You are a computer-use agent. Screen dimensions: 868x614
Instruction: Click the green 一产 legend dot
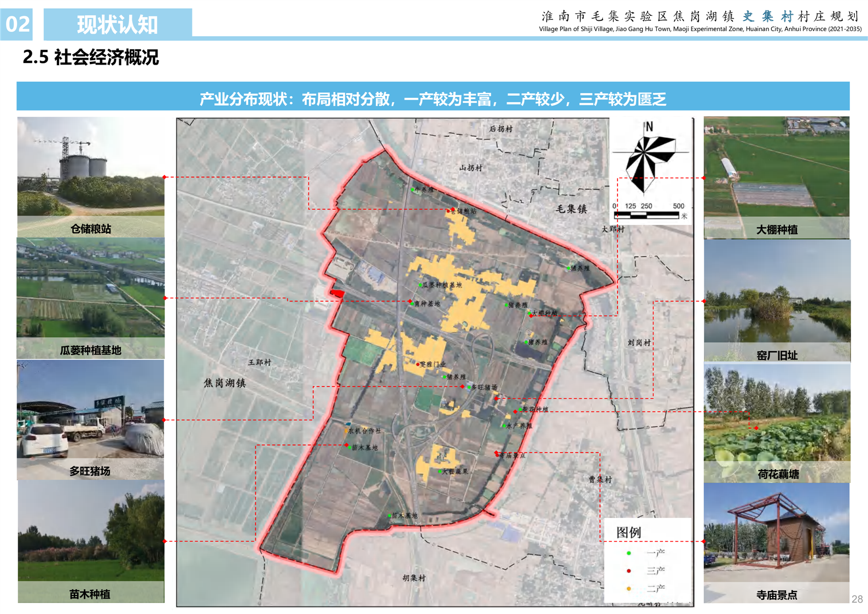click(628, 553)
